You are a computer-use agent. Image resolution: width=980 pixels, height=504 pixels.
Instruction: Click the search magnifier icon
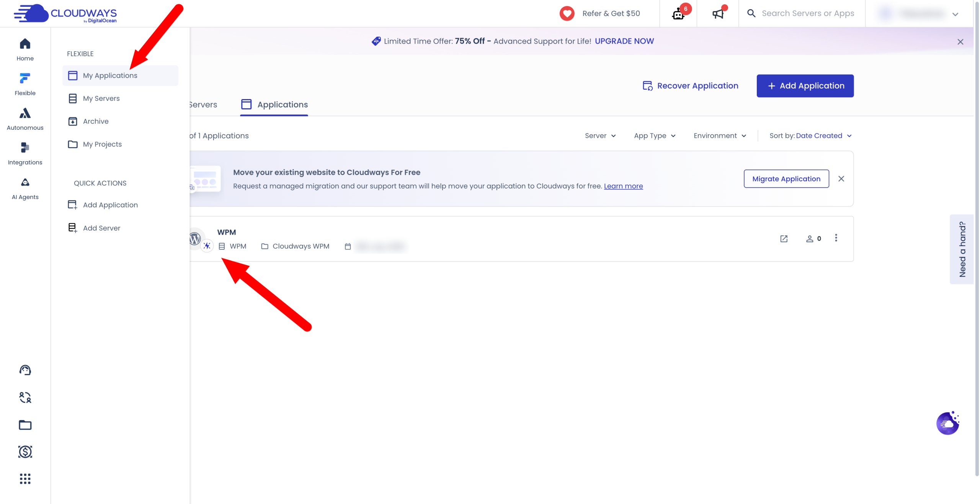point(751,13)
